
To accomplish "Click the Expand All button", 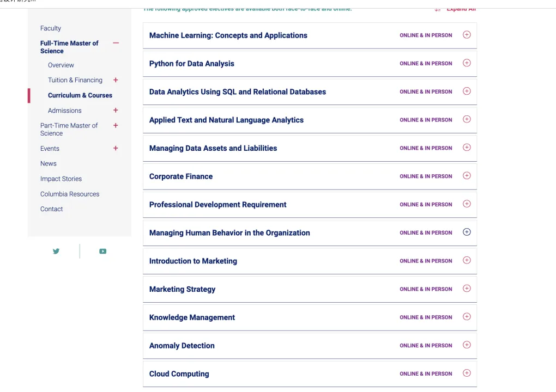I will pyautogui.click(x=460, y=9).
